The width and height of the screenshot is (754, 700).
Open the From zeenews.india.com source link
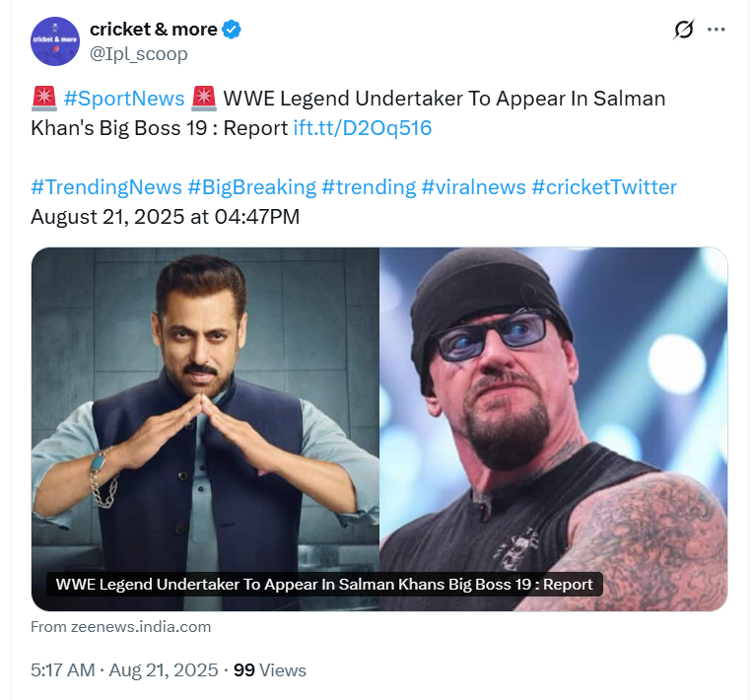[x=120, y=627]
